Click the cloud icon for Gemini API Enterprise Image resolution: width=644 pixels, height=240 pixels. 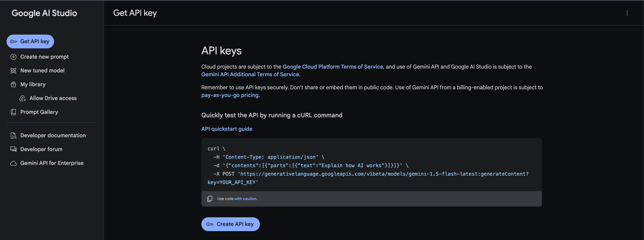click(x=13, y=163)
